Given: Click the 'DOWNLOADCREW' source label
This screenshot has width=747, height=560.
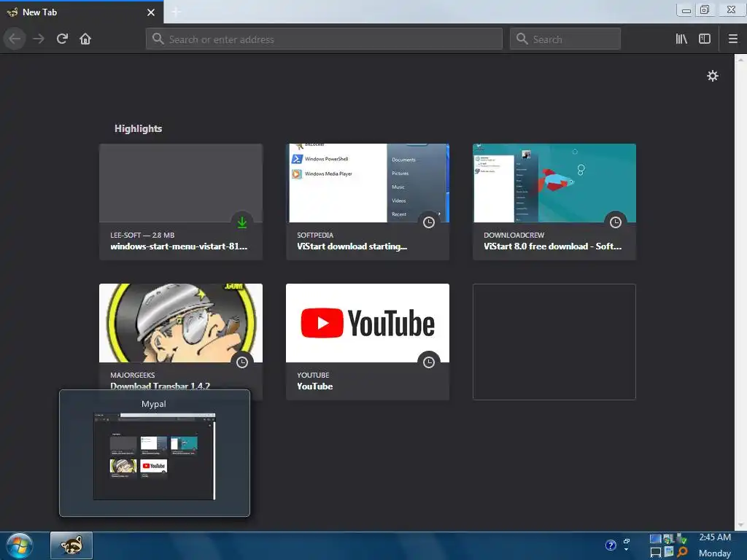Looking at the screenshot, I should point(514,235).
